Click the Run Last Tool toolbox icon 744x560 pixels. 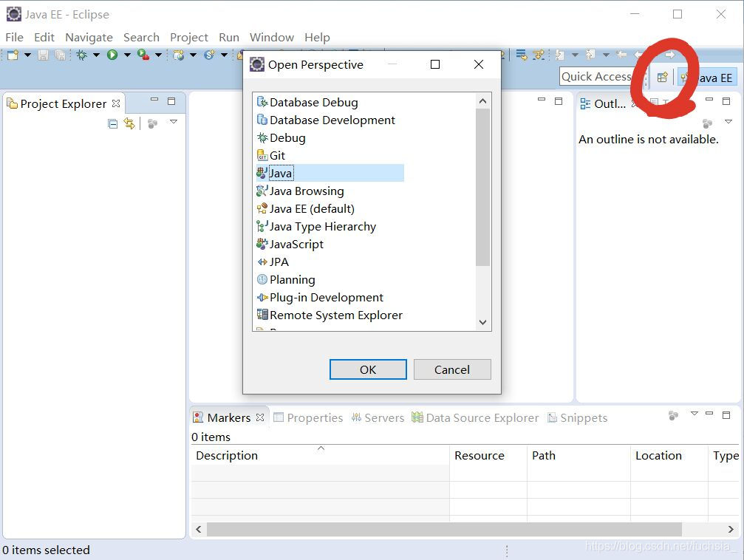point(143,55)
